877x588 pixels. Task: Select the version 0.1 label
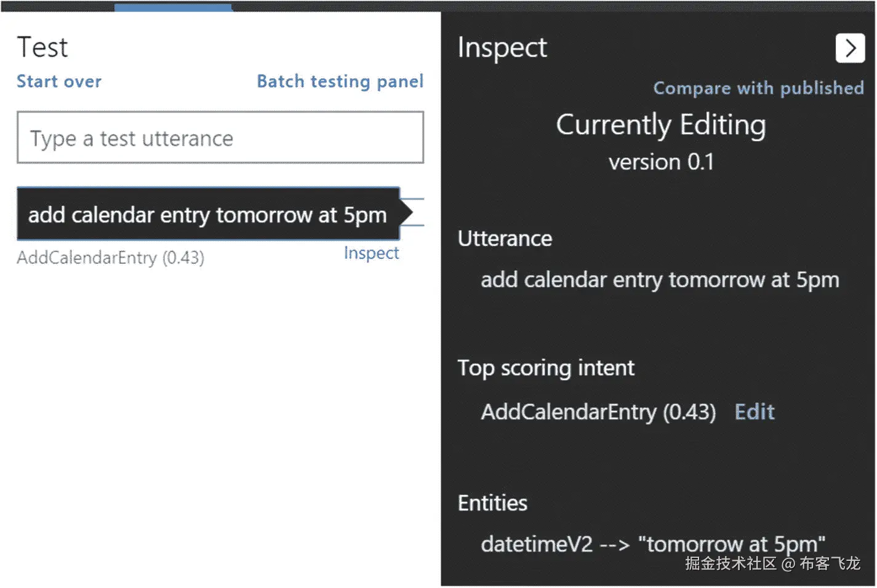(661, 162)
